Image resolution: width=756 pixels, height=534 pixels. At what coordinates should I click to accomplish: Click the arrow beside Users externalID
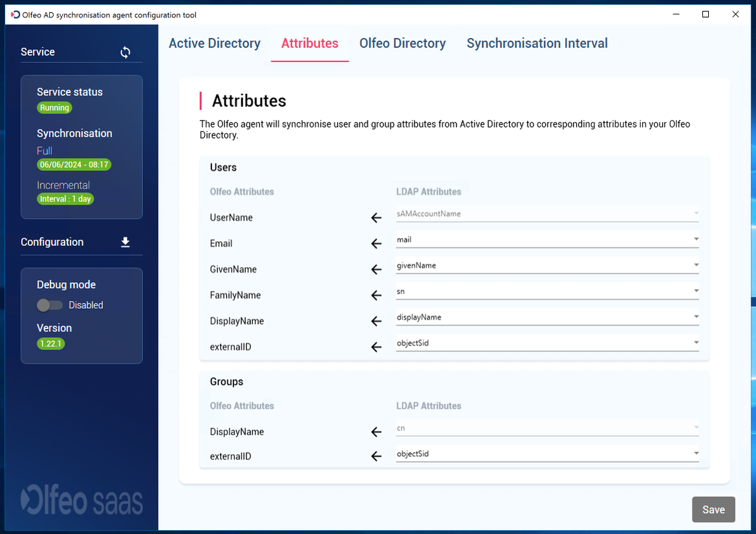376,348
